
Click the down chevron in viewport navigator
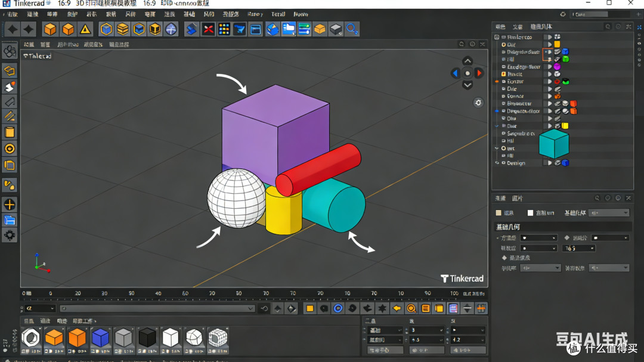point(467,85)
